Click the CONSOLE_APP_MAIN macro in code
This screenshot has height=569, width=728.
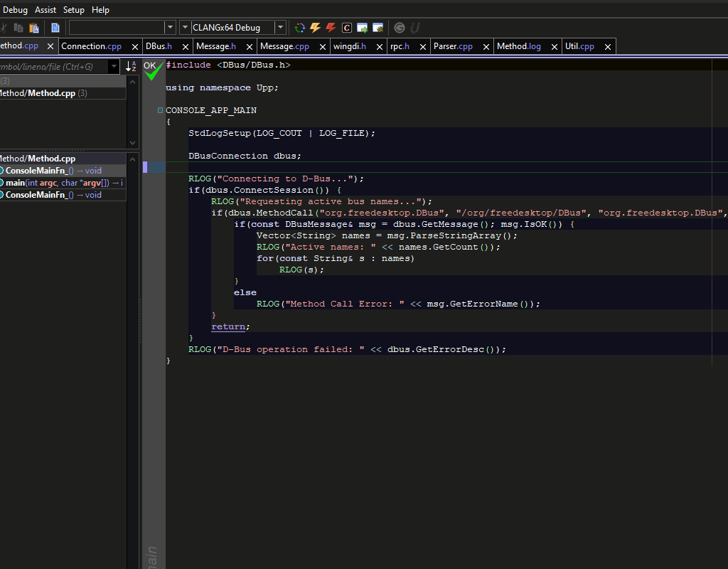(x=211, y=110)
